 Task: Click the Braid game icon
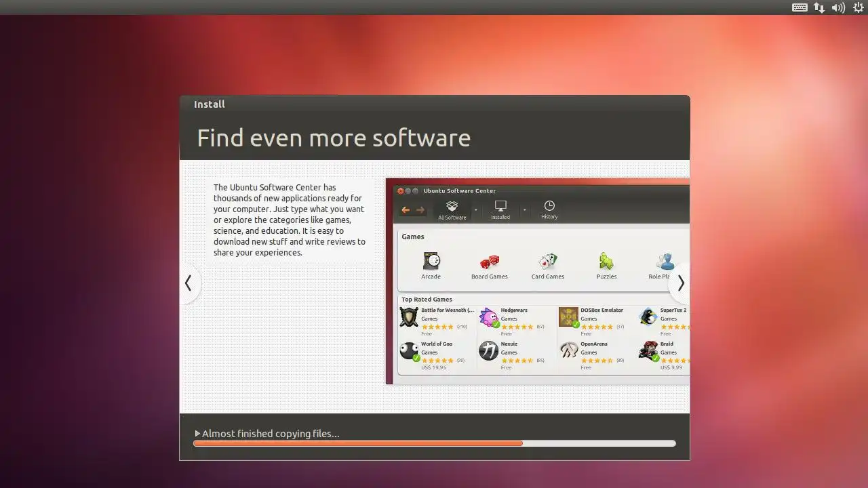click(648, 350)
